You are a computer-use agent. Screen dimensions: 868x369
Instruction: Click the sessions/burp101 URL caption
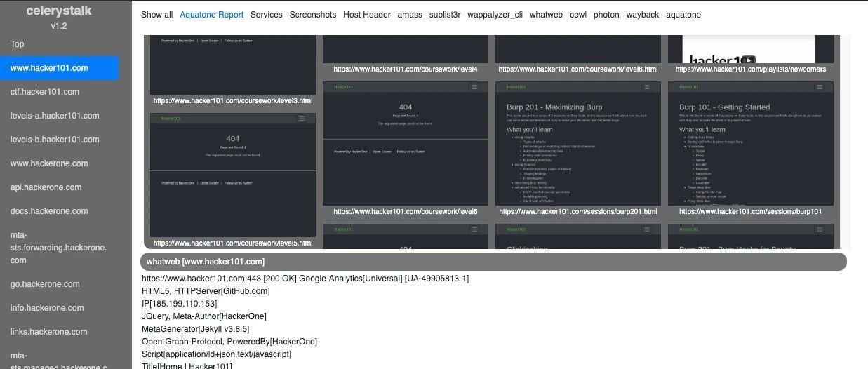point(751,211)
